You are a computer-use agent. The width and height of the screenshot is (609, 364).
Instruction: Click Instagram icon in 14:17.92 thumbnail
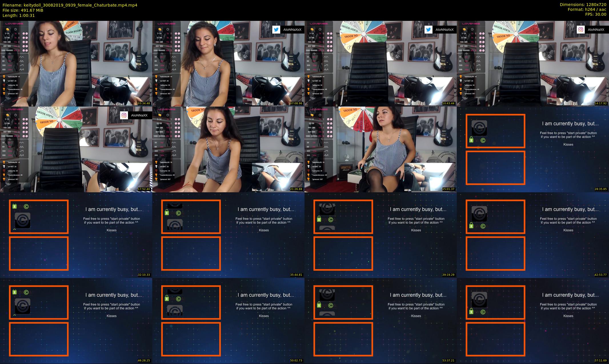[581, 29]
